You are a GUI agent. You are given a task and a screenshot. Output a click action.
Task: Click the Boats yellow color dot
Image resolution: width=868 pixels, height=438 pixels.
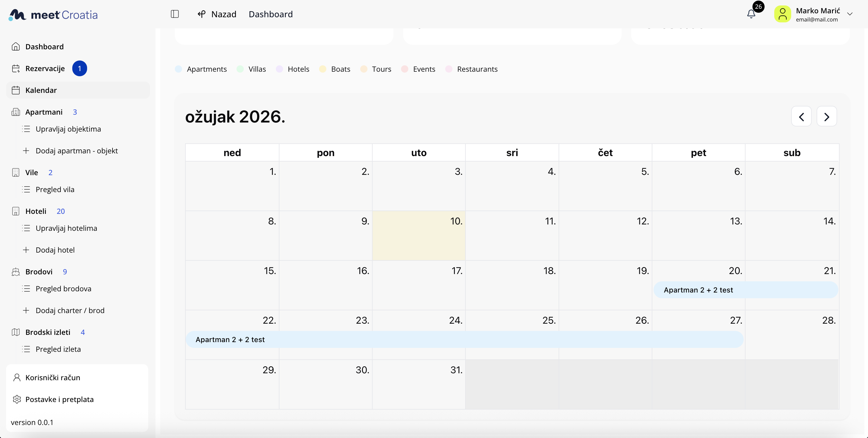[x=322, y=69]
